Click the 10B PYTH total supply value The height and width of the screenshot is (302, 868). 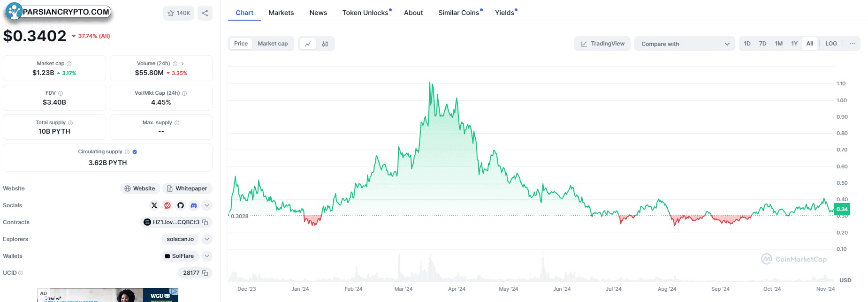(x=54, y=131)
